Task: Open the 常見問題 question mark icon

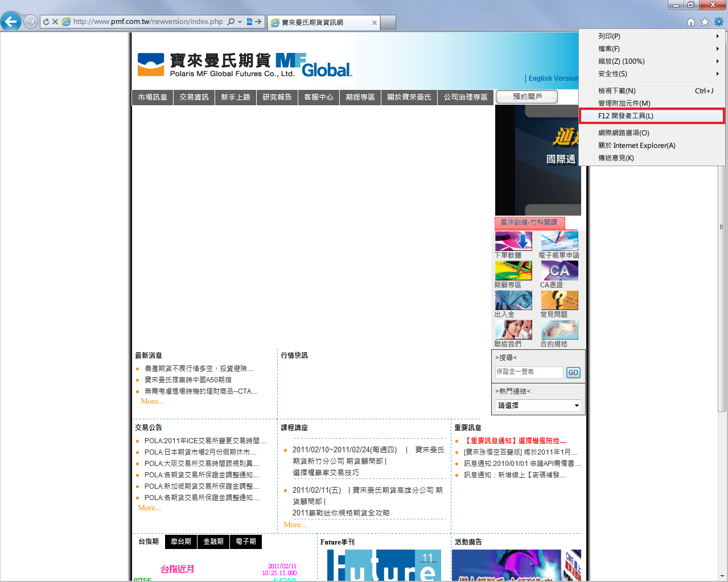Action: [x=560, y=300]
